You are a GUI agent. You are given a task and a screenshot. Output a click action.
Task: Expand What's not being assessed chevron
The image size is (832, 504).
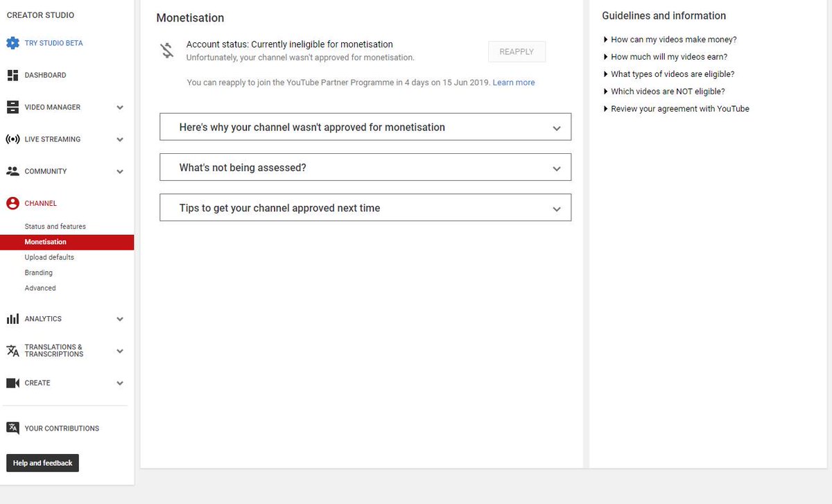click(x=556, y=168)
